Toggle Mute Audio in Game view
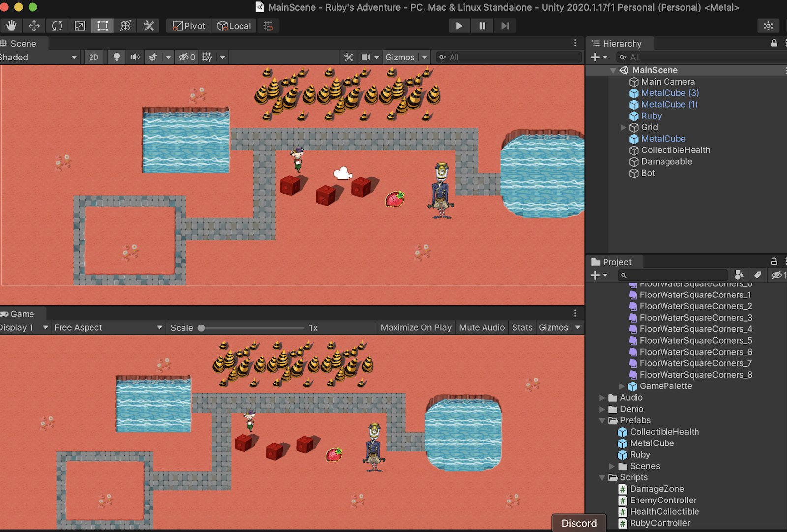This screenshot has height=532, width=787. tap(482, 327)
